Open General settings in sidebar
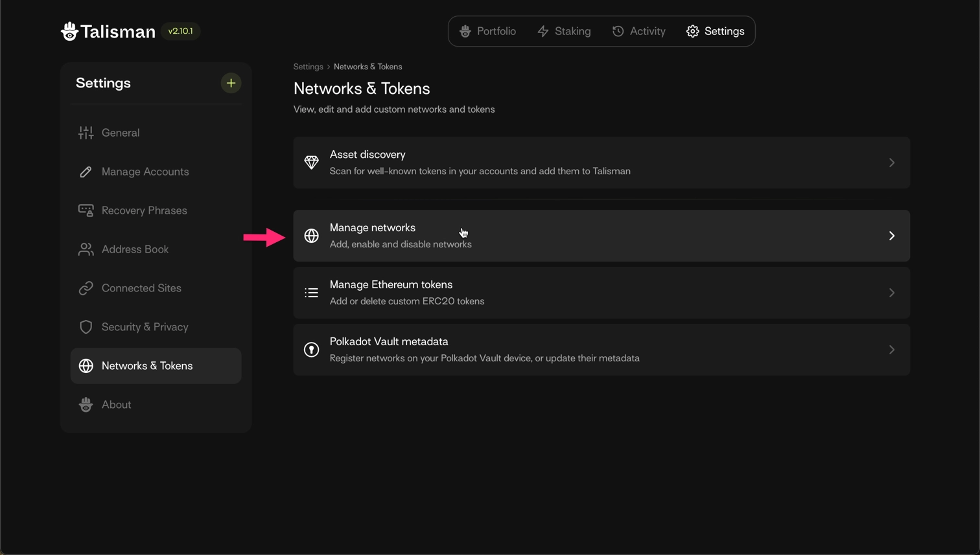This screenshot has height=555, width=980. [156, 133]
